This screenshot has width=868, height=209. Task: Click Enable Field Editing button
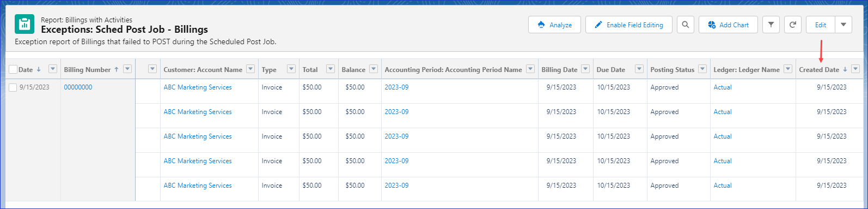coord(629,25)
